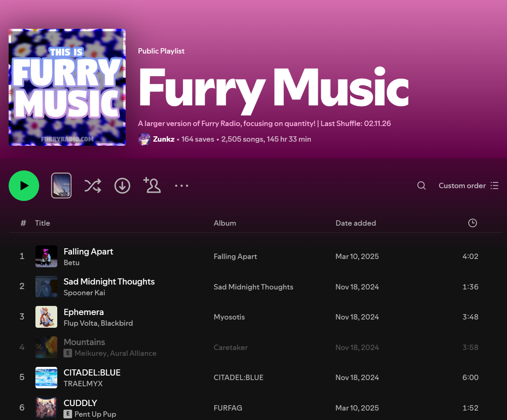
Task: Click the CITADEL:BLUE track album art
Action: pos(46,378)
